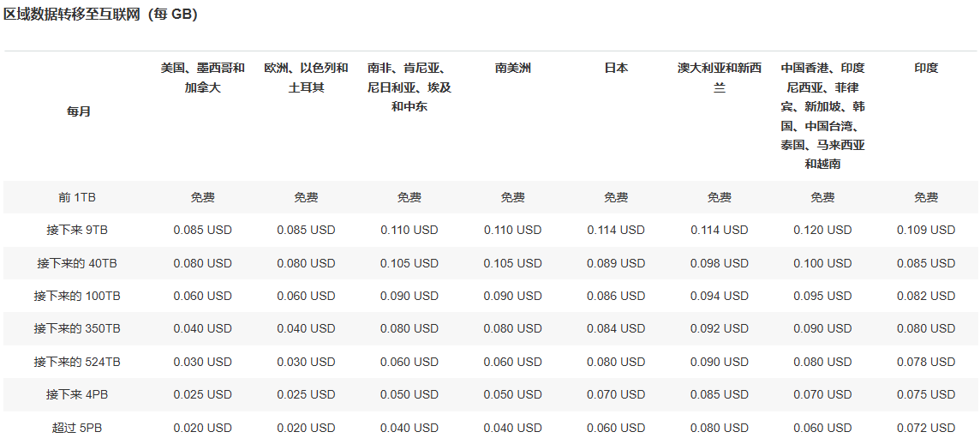Click the 美国、墨西哥和加拿大 column header
Screen dimensions: 980x444
click(x=203, y=77)
